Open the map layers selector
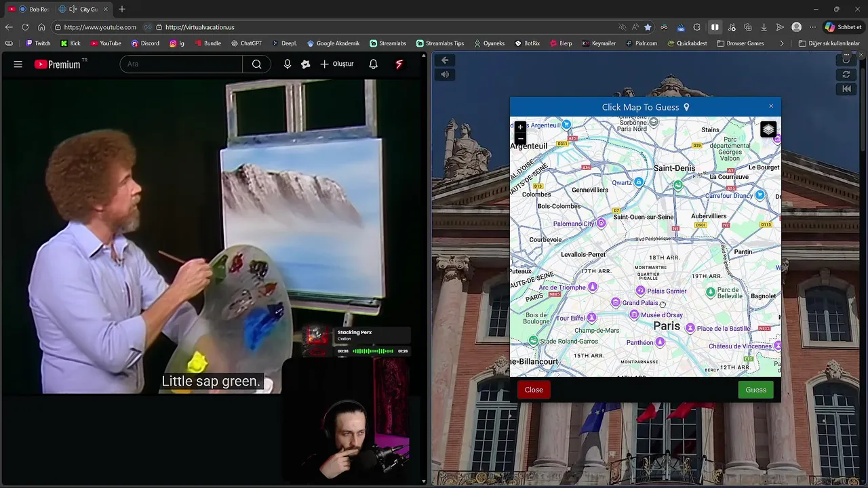Screen dimensions: 868x488 768,129
